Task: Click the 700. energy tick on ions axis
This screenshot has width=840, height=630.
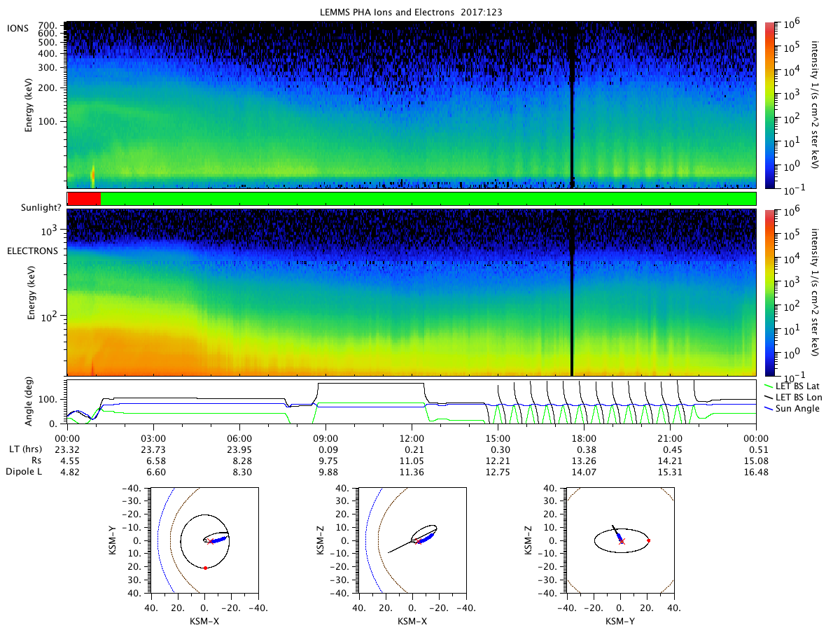Action: [x=47, y=24]
